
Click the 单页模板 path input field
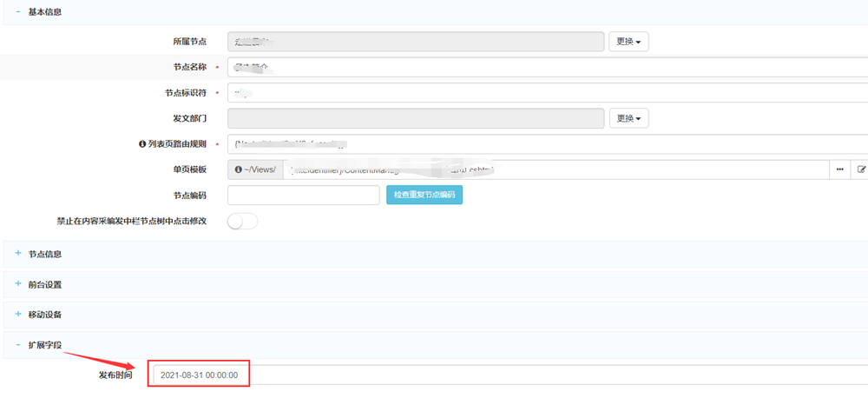pyautogui.click(x=556, y=169)
